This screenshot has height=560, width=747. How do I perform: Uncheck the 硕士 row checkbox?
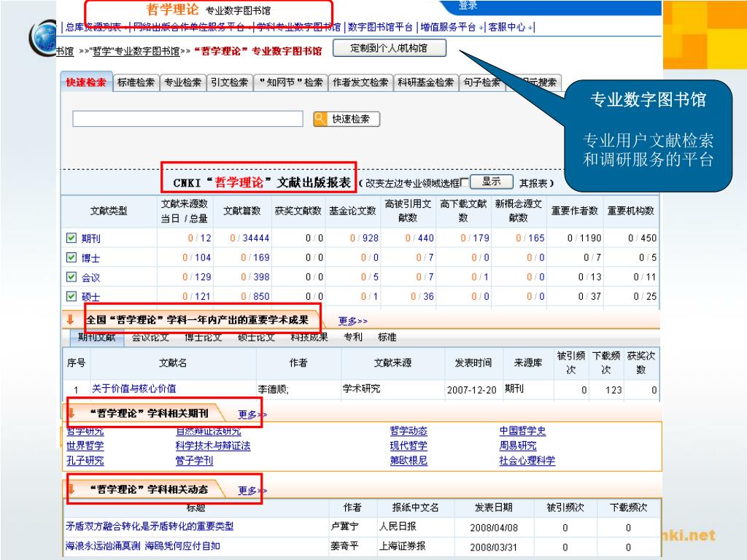coord(71,296)
